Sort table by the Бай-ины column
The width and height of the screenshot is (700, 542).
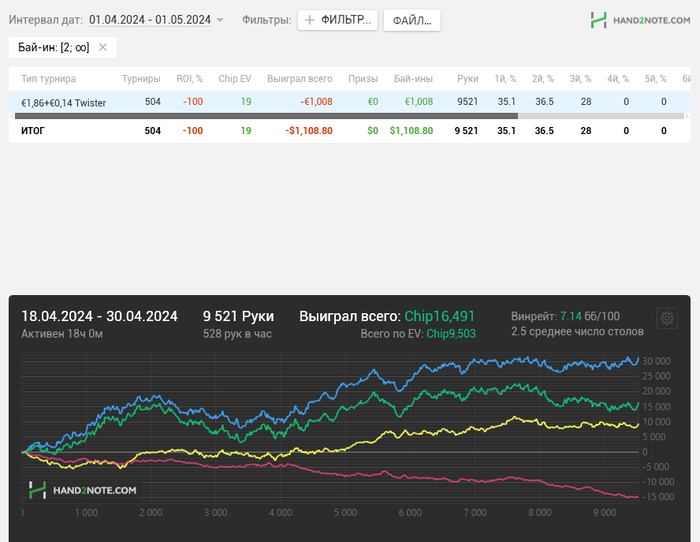[413, 78]
